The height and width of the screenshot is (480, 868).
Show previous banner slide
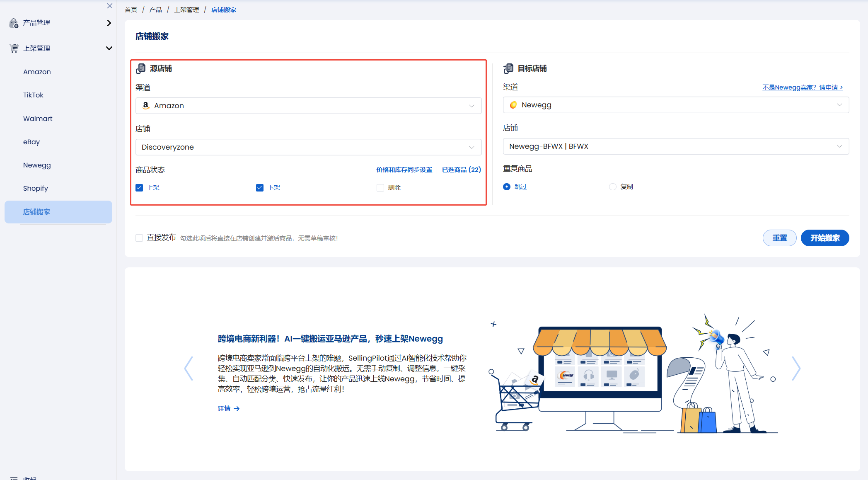click(189, 368)
